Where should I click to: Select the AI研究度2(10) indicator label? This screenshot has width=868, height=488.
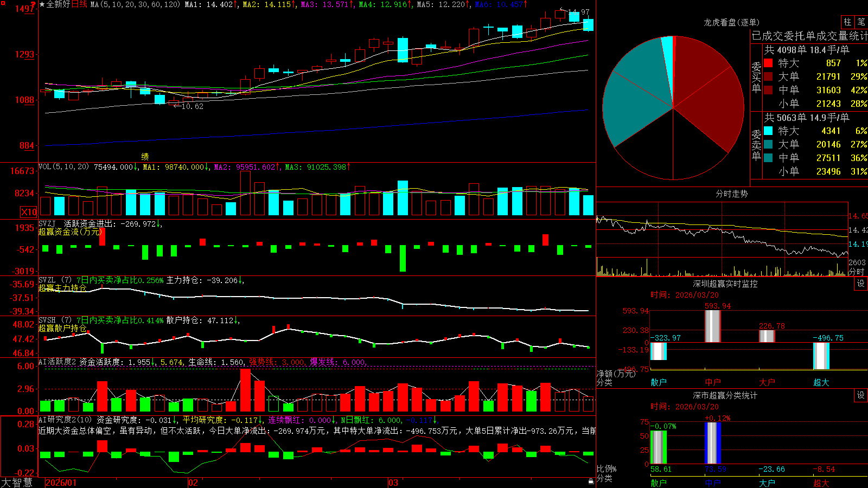pos(65,420)
